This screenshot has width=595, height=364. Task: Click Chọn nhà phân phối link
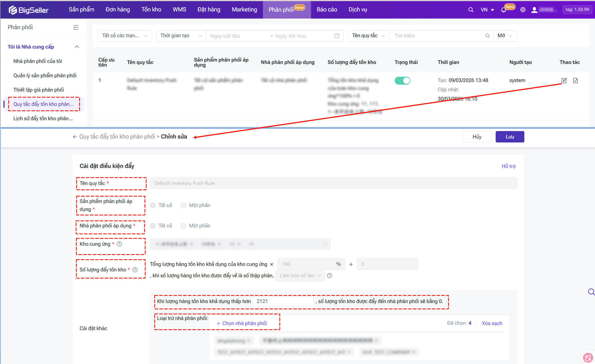coord(242,323)
